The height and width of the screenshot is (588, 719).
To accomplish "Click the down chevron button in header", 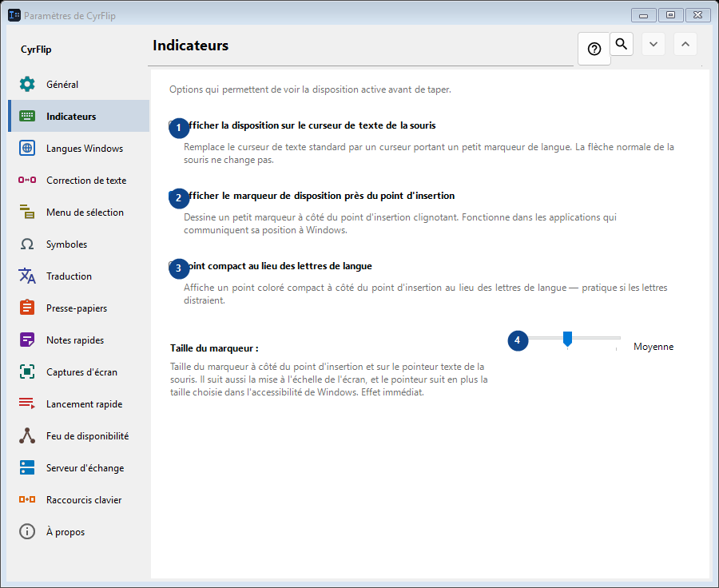I will [x=653, y=44].
